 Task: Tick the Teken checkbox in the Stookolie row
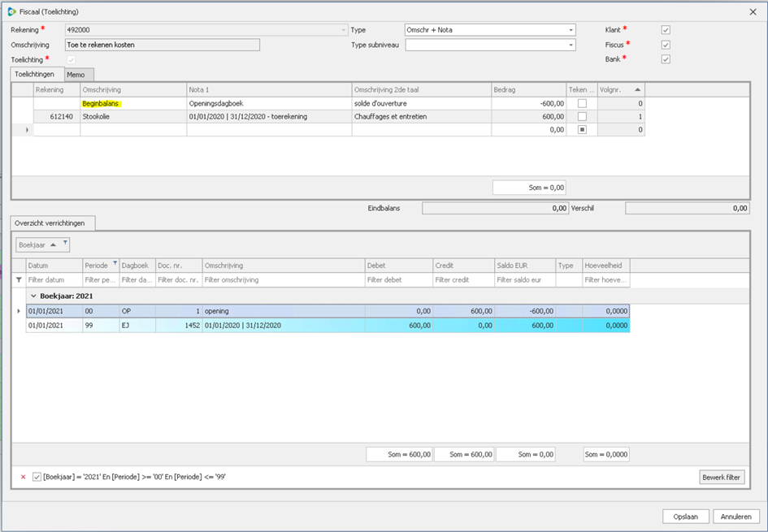pos(582,117)
